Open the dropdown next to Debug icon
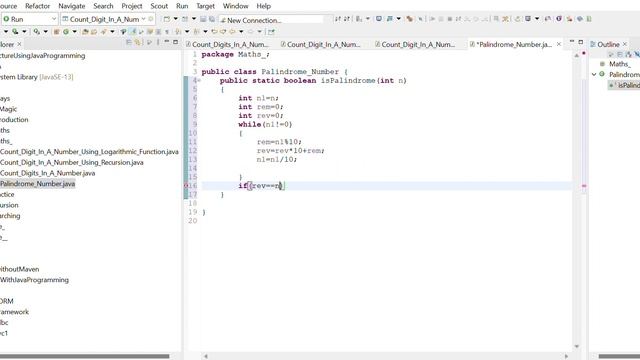The height and width of the screenshot is (360, 640). point(24,31)
